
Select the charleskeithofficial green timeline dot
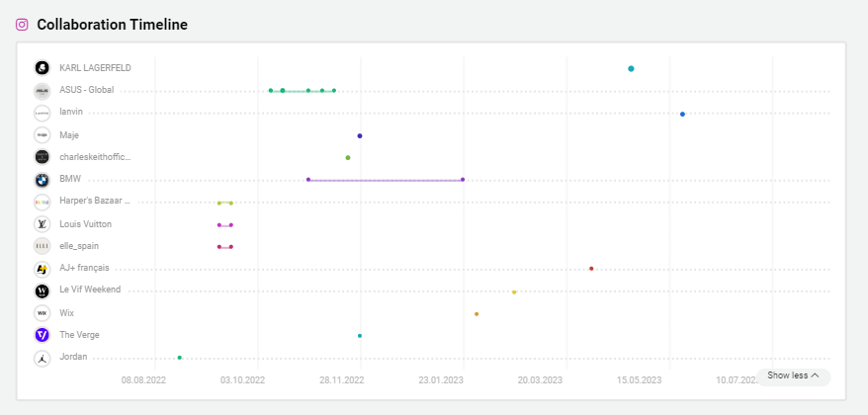pyautogui.click(x=348, y=158)
